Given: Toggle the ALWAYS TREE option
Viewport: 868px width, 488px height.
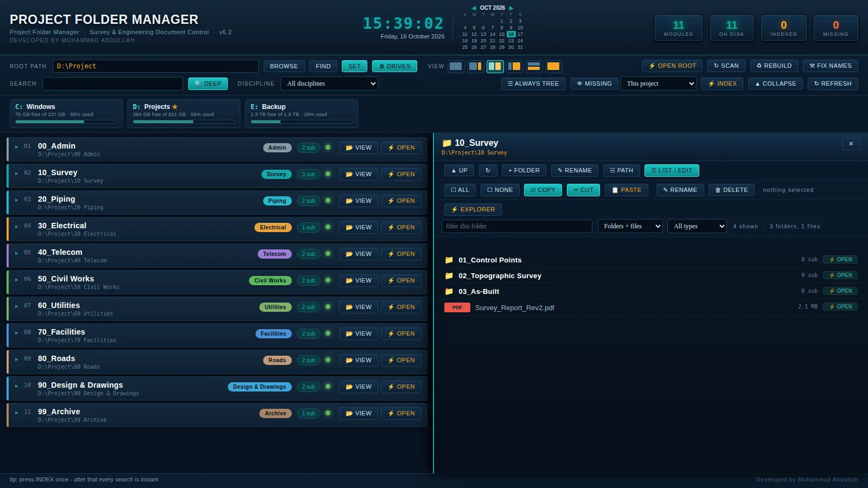Looking at the screenshot, I should coord(533,84).
